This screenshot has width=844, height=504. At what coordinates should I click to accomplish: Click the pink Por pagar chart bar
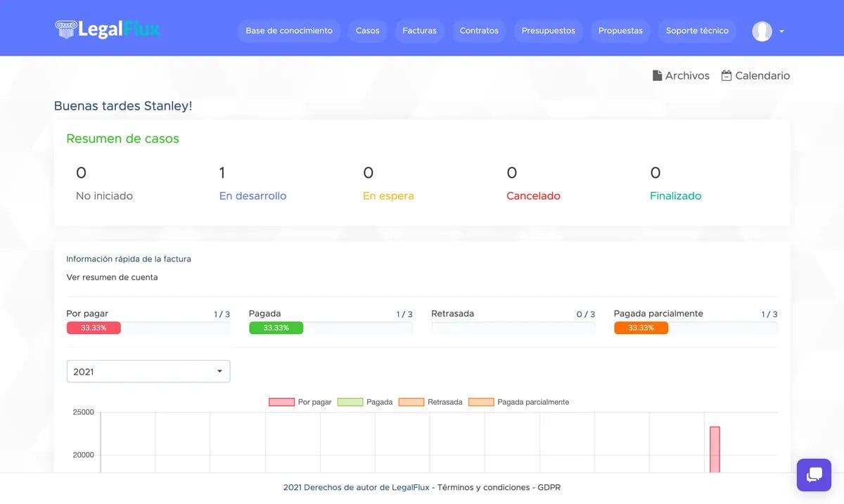pos(715,449)
